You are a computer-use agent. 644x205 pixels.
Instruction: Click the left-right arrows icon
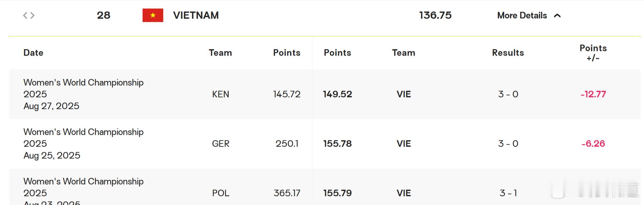click(x=29, y=15)
